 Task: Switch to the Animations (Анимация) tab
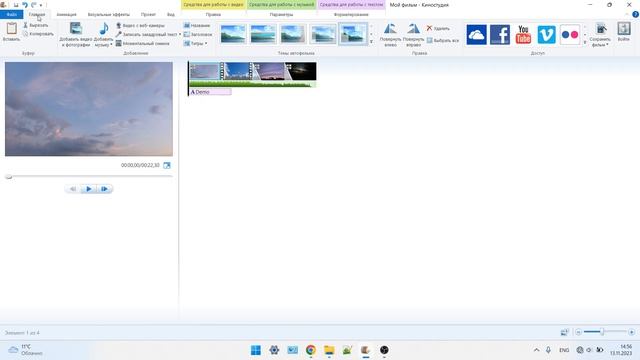tap(66, 14)
